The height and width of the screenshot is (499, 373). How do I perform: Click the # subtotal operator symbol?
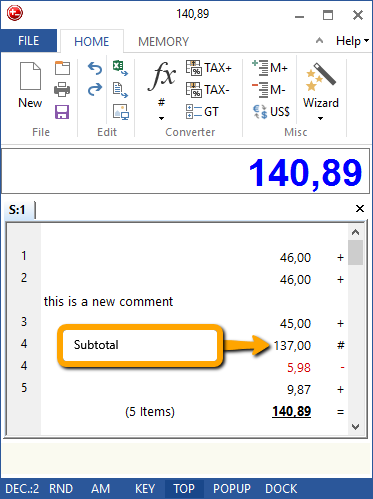coord(340,345)
